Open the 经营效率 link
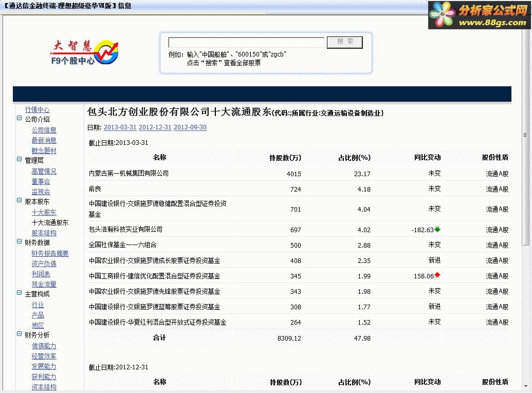Image resolution: width=532 pixels, height=393 pixels. click(44, 356)
